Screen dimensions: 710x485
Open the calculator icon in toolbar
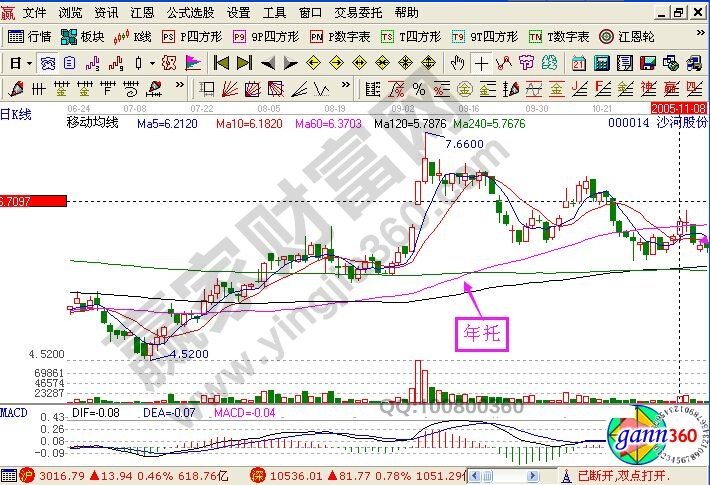pyautogui.click(x=603, y=62)
